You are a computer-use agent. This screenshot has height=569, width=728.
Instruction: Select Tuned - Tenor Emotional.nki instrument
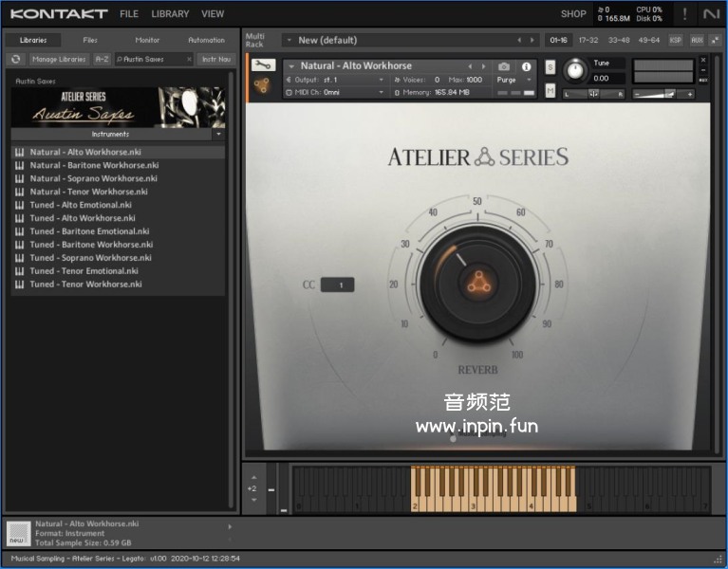pyautogui.click(x=84, y=271)
